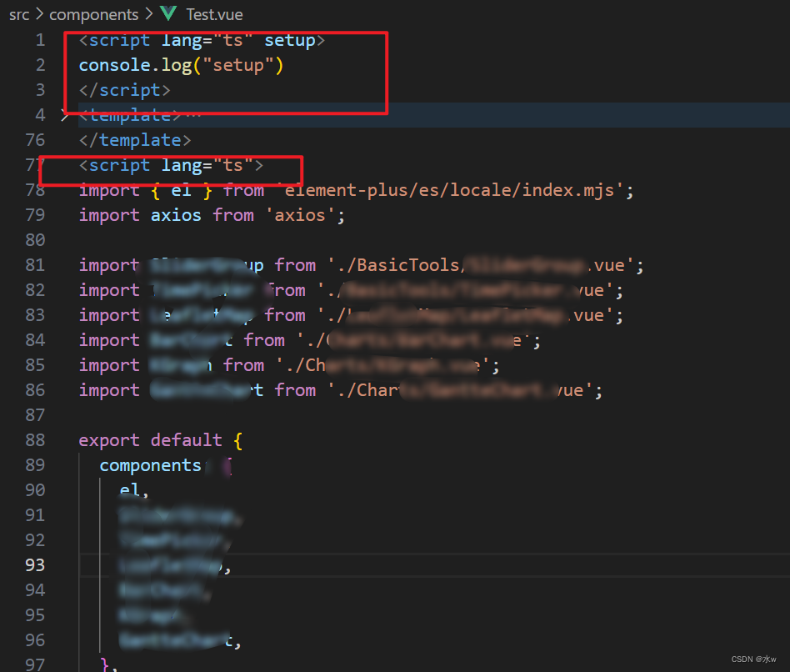This screenshot has height=672, width=790.
Task: Open the "src" breadcrumb dropdown
Action: (x=18, y=14)
